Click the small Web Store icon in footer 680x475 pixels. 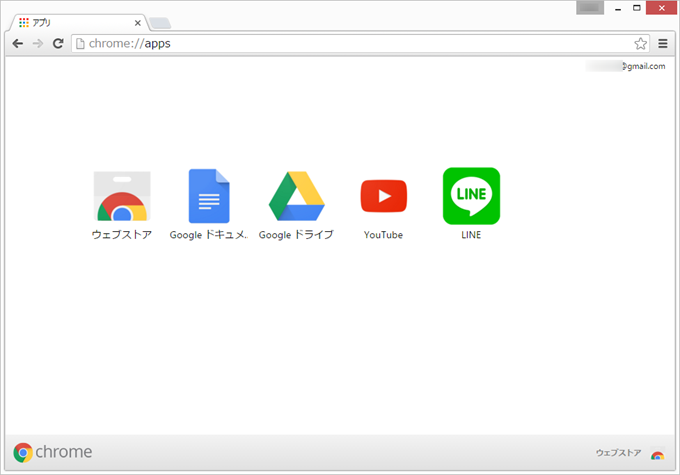[x=657, y=454]
